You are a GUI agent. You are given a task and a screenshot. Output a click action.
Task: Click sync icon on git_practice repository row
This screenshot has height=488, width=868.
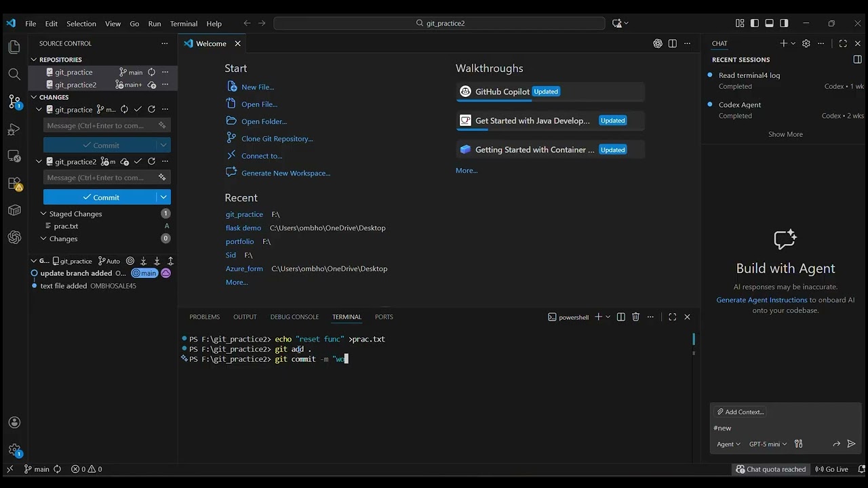pyautogui.click(x=152, y=72)
